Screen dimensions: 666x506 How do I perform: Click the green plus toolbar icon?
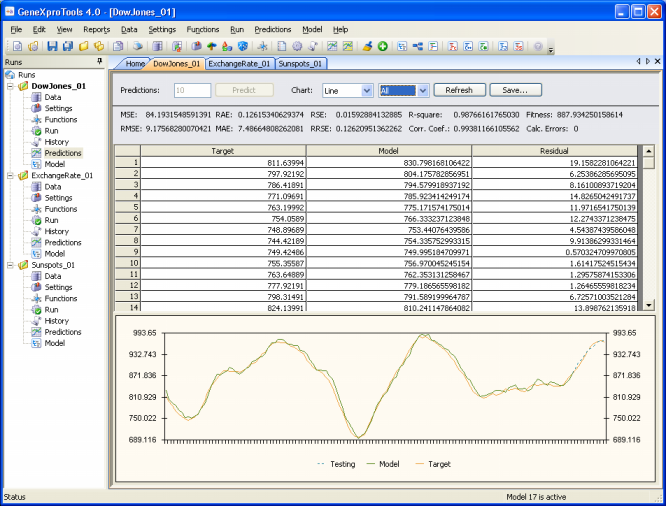pyautogui.click(x=382, y=46)
